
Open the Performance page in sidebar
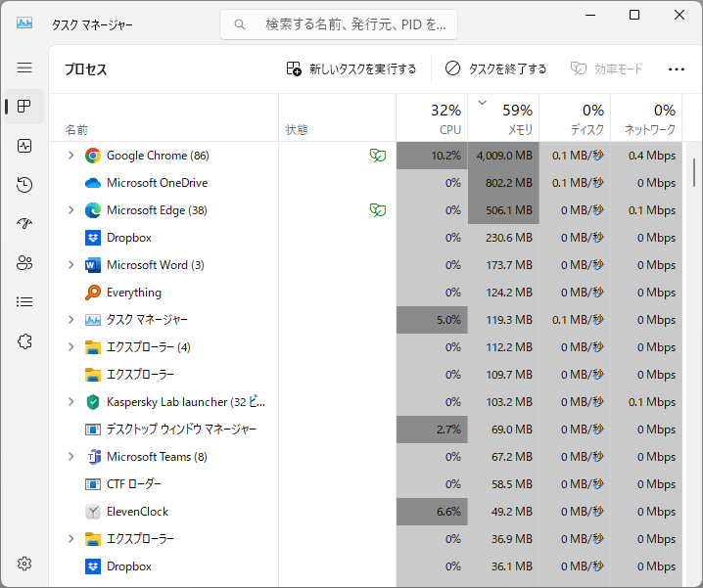click(x=24, y=146)
